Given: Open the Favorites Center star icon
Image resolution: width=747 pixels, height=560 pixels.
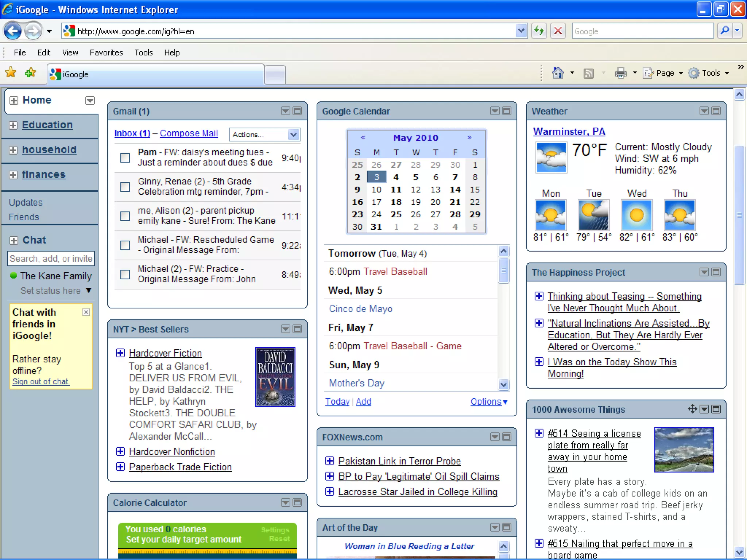Looking at the screenshot, I should (x=11, y=73).
